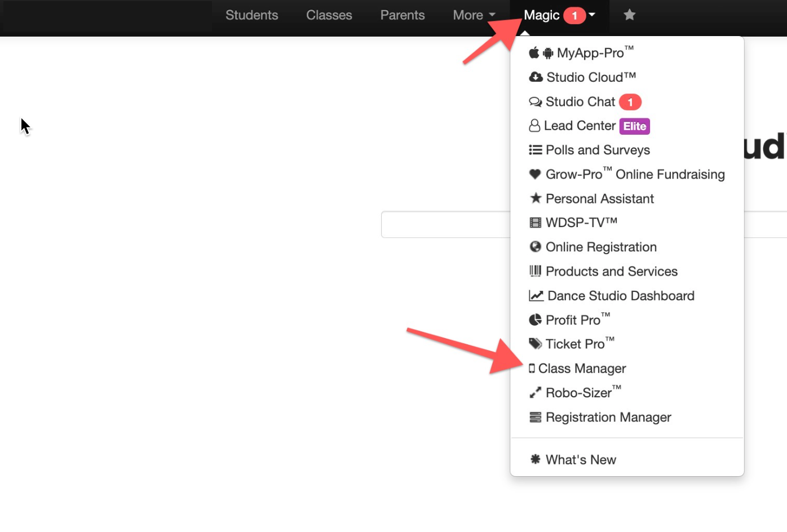Click the Android icon beside MyApp-Pro
This screenshot has height=532, width=787.
(548, 54)
